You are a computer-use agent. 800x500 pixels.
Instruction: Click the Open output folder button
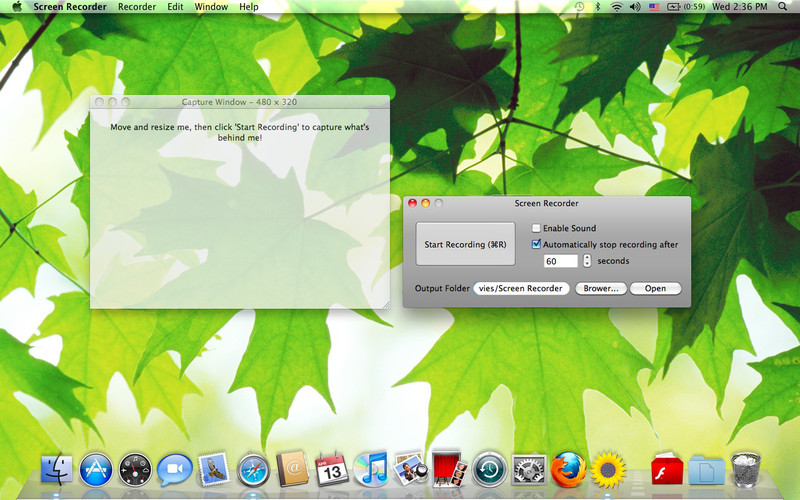655,288
